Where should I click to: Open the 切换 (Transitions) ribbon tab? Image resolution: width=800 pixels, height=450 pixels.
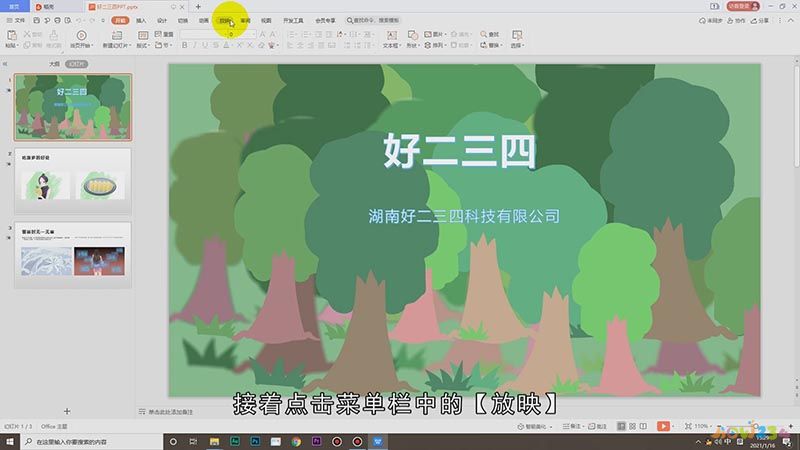pyautogui.click(x=183, y=20)
